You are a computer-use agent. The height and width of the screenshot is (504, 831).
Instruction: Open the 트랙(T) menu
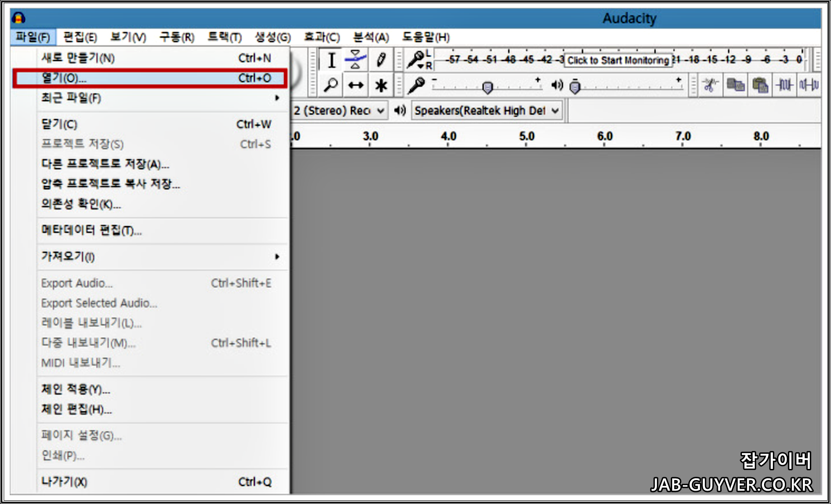[224, 37]
